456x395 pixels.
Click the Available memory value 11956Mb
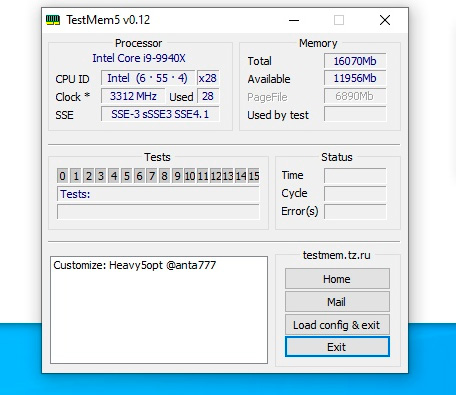tap(355, 78)
